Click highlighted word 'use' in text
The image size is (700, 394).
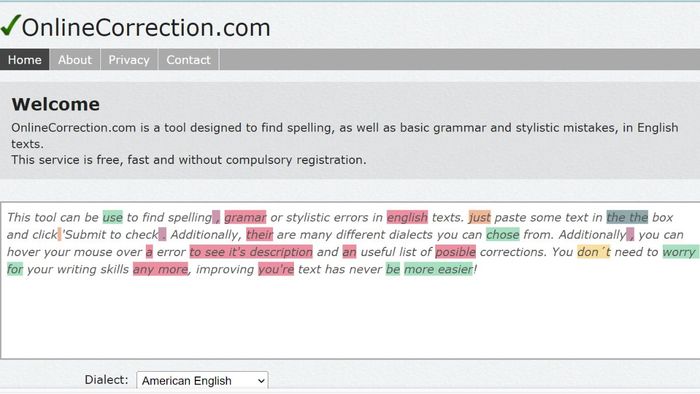[x=112, y=217]
